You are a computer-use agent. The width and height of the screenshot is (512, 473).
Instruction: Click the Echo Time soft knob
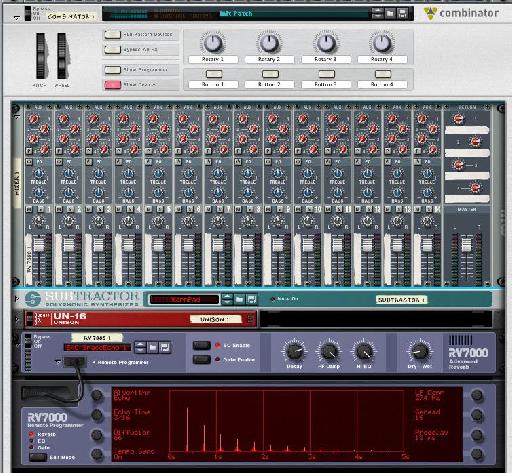[x=97, y=415]
